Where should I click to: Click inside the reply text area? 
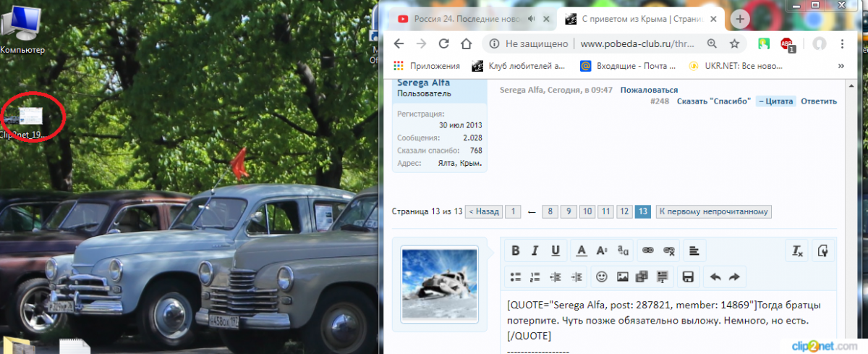(x=668, y=323)
